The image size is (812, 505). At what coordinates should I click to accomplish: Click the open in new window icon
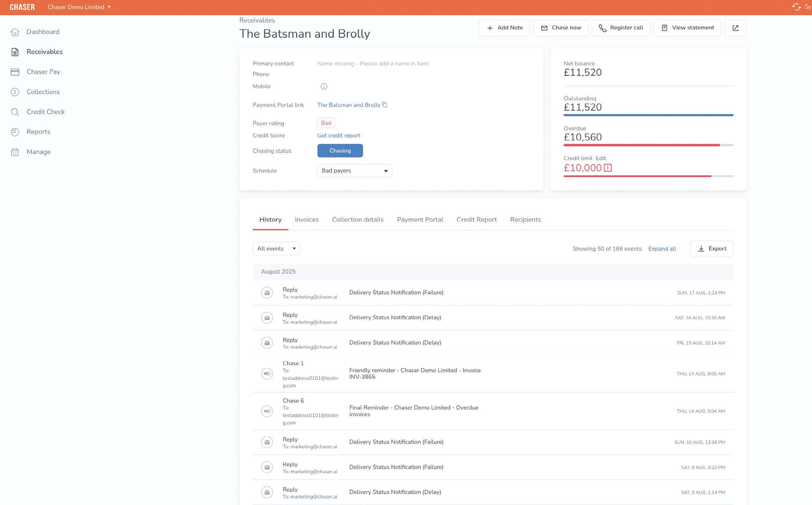pyautogui.click(x=735, y=28)
